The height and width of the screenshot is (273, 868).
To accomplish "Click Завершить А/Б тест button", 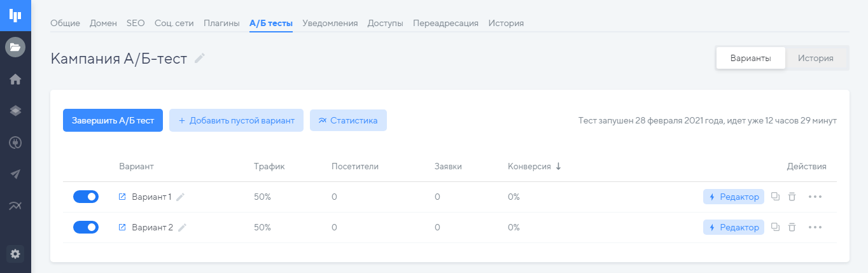I will click(113, 120).
